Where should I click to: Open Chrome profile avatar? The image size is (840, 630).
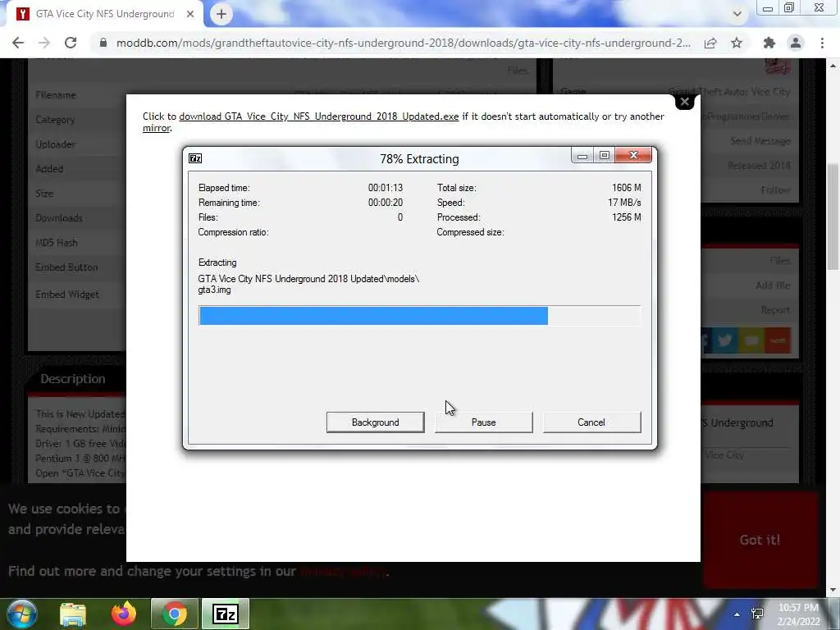(796, 43)
